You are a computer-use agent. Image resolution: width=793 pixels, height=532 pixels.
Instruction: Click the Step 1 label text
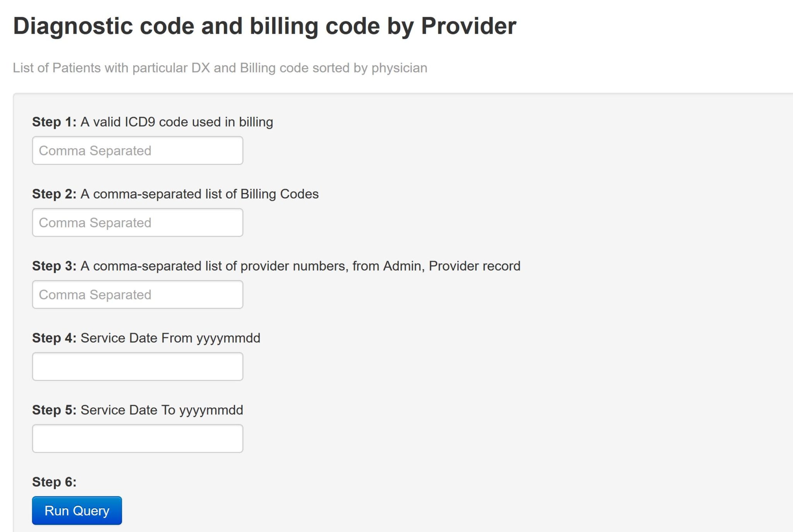[153, 121]
